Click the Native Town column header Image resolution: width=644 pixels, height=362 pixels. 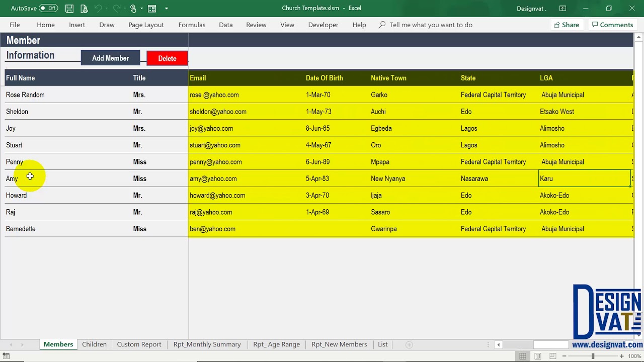388,78
